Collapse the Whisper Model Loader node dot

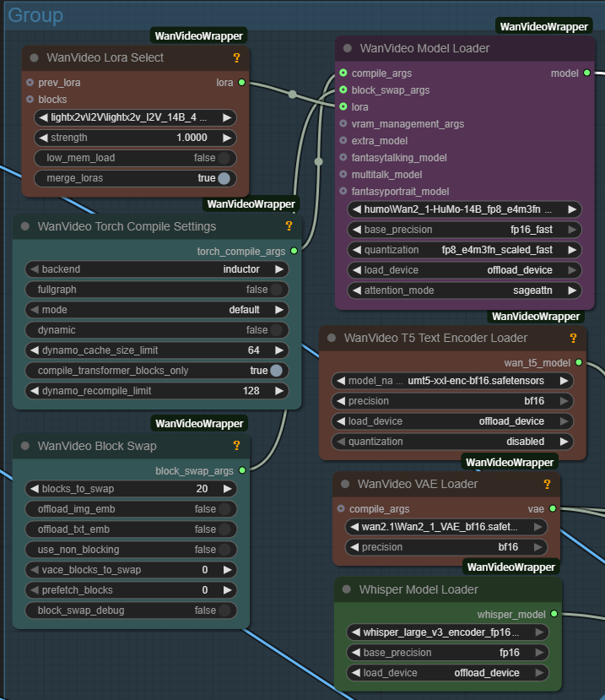coord(346,589)
